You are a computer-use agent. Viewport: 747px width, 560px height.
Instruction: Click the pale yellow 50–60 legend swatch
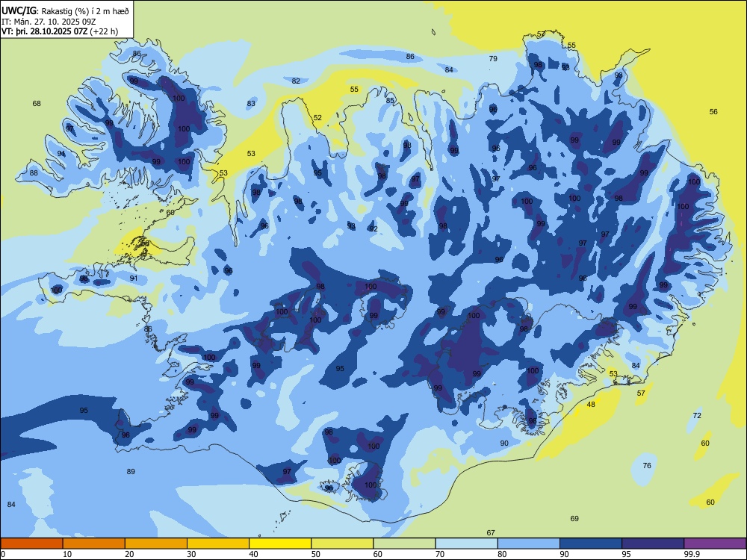point(342,544)
